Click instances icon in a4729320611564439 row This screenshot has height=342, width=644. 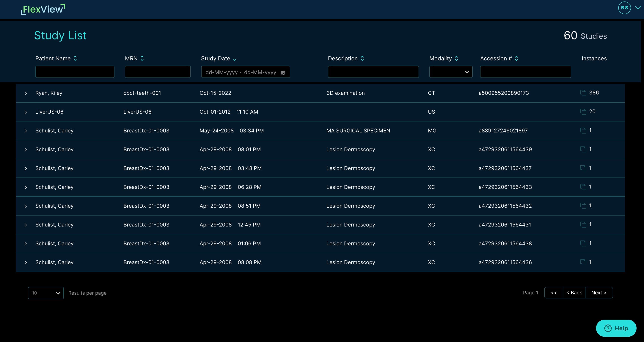click(x=583, y=149)
